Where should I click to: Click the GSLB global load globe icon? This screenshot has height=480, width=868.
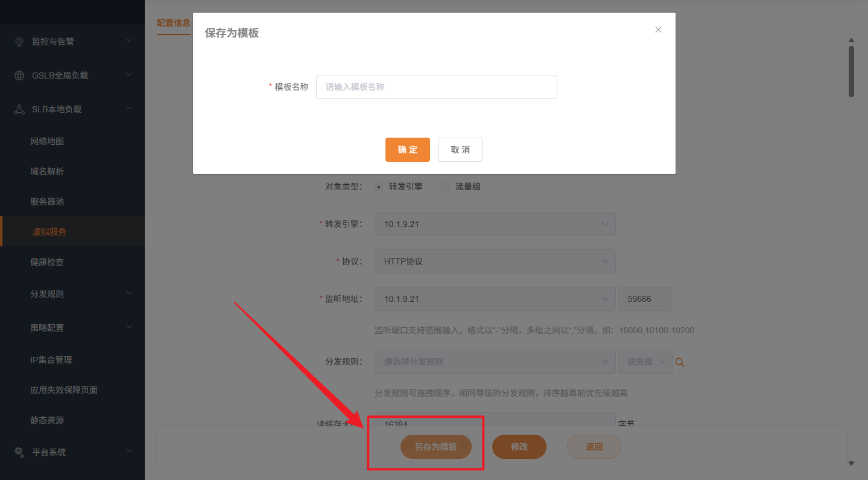[x=19, y=75]
